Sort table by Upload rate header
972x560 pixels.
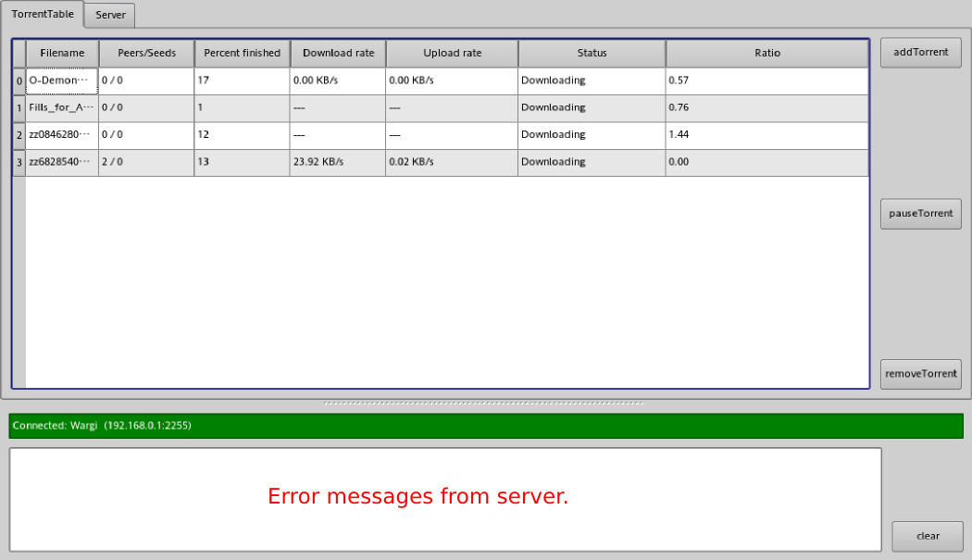coord(452,53)
